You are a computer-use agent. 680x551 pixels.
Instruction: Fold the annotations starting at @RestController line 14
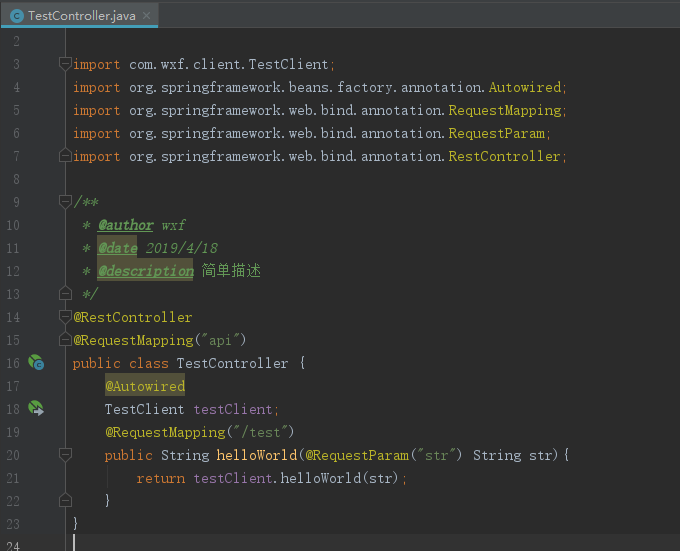(65, 317)
